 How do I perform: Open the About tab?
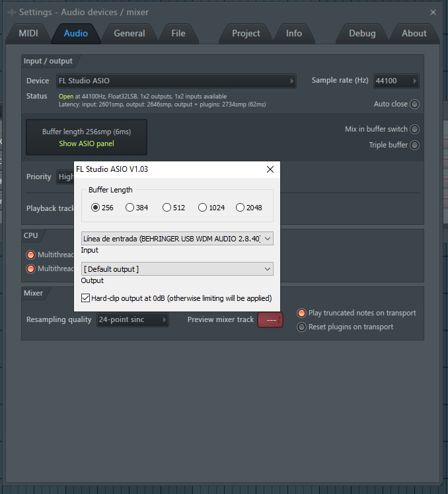click(x=414, y=33)
